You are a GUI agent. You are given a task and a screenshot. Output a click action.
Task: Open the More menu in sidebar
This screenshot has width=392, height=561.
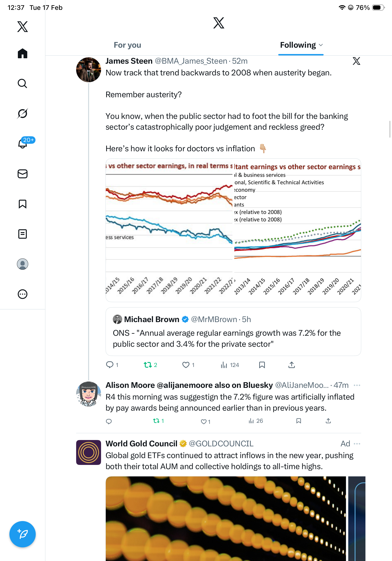(23, 294)
